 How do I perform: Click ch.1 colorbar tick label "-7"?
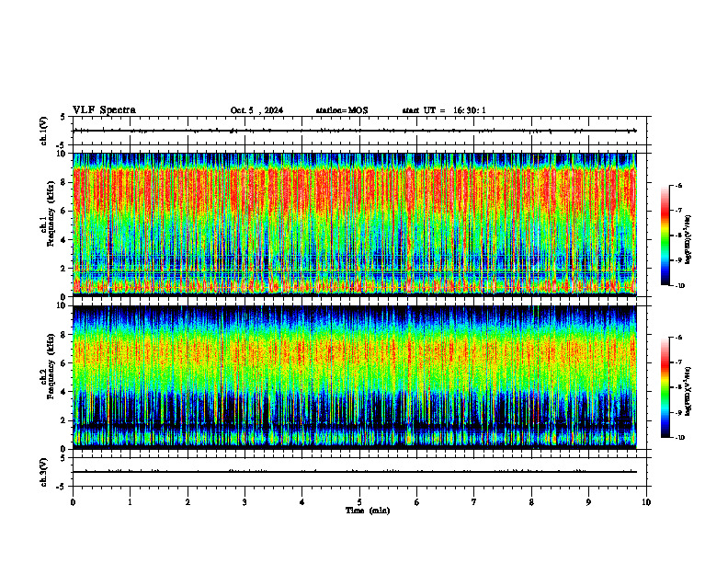(x=677, y=211)
